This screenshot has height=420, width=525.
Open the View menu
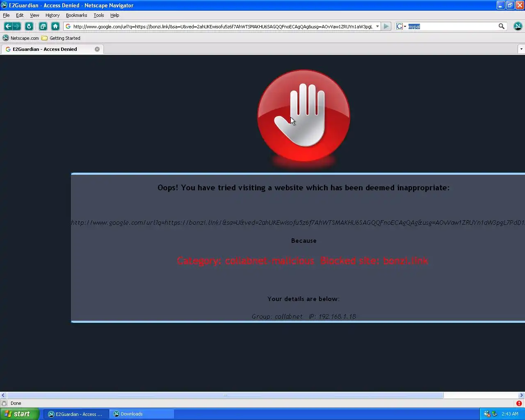tap(34, 15)
